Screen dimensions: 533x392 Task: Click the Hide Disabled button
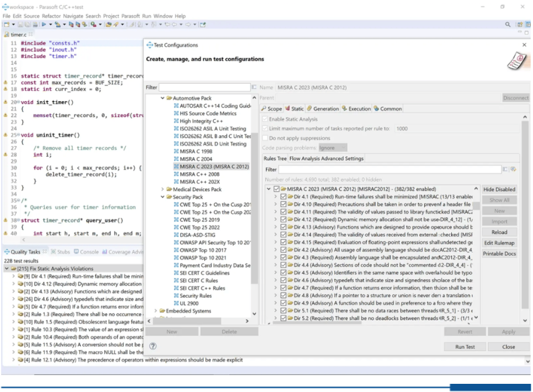499,189
